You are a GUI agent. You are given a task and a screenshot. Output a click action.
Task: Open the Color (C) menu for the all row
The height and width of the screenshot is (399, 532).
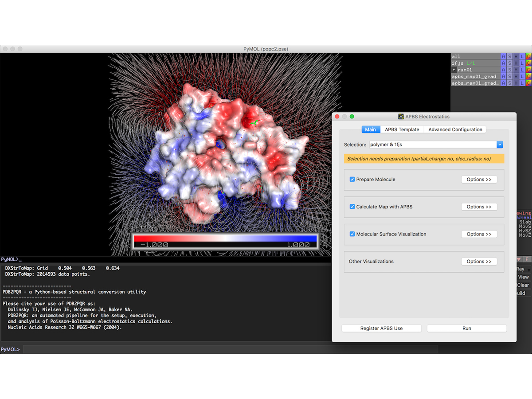coord(528,56)
